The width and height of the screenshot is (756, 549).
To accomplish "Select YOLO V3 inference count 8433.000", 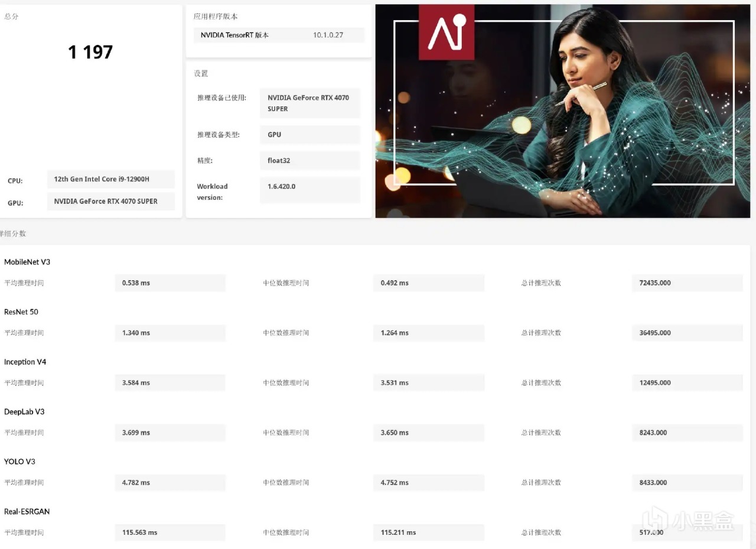I will coord(687,482).
